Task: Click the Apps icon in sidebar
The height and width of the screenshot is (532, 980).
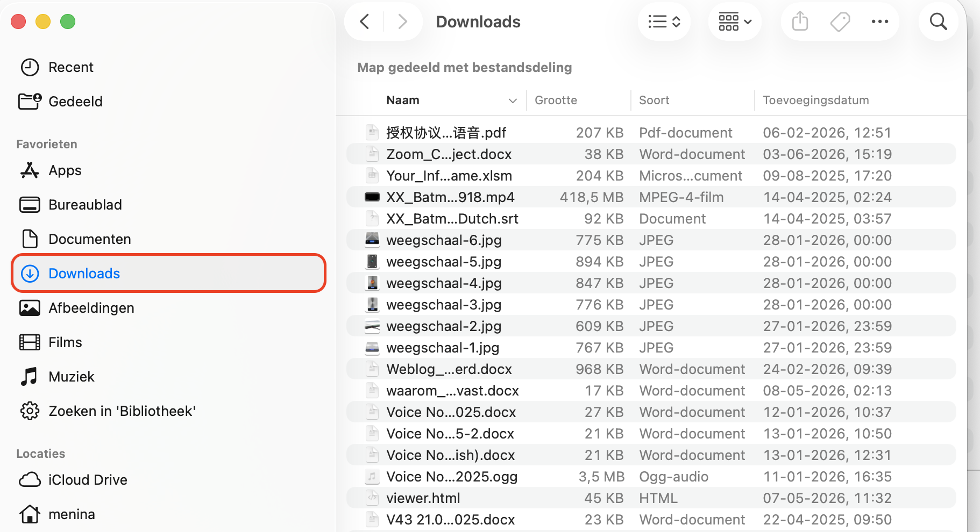Action: pos(30,170)
